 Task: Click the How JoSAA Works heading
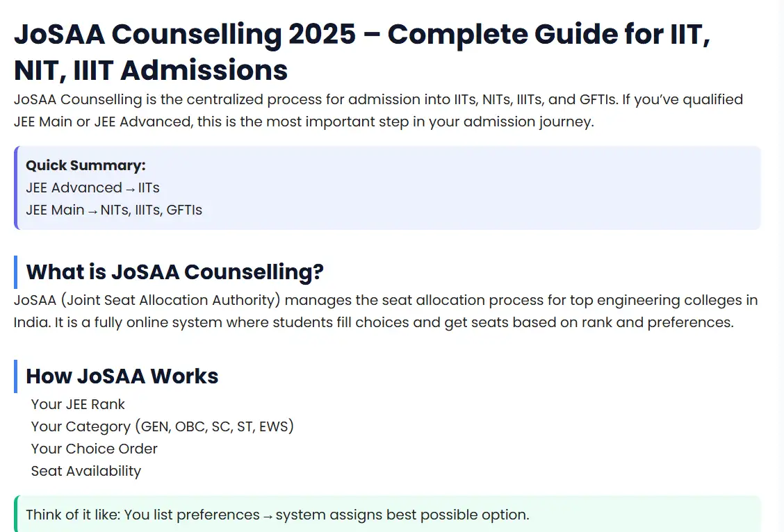point(122,376)
